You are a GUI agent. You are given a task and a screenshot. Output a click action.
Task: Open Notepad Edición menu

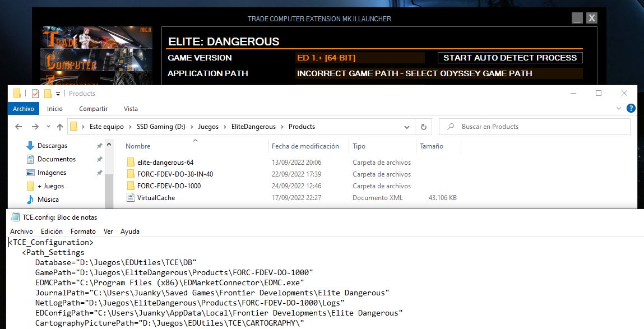tap(52, 231)
